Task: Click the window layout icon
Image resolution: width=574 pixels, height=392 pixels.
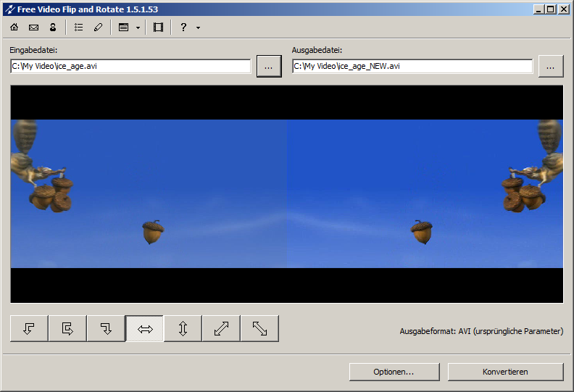Action: (x=123, y=28)
